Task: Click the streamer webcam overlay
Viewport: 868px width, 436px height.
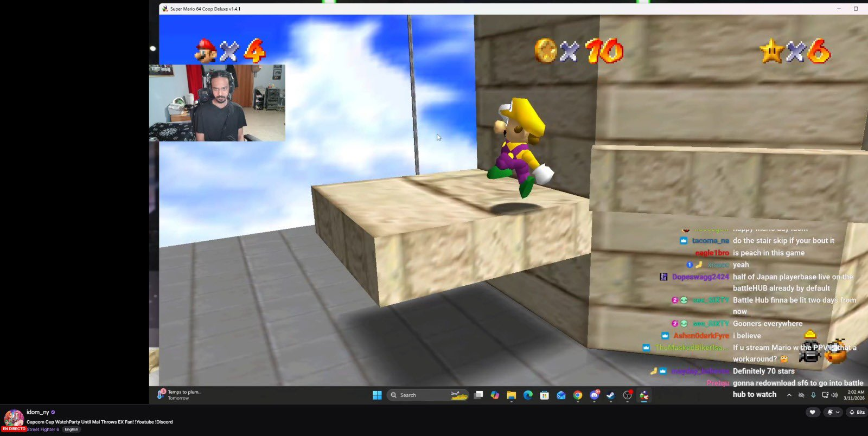Action: tap(217, 103)
